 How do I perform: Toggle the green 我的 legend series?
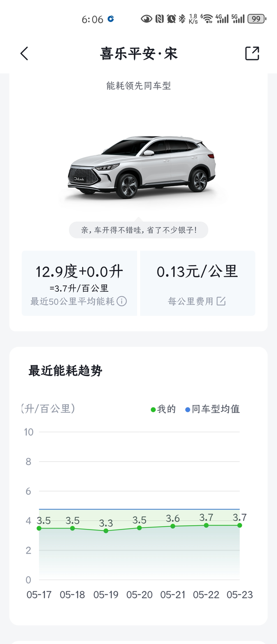(163, 409)
